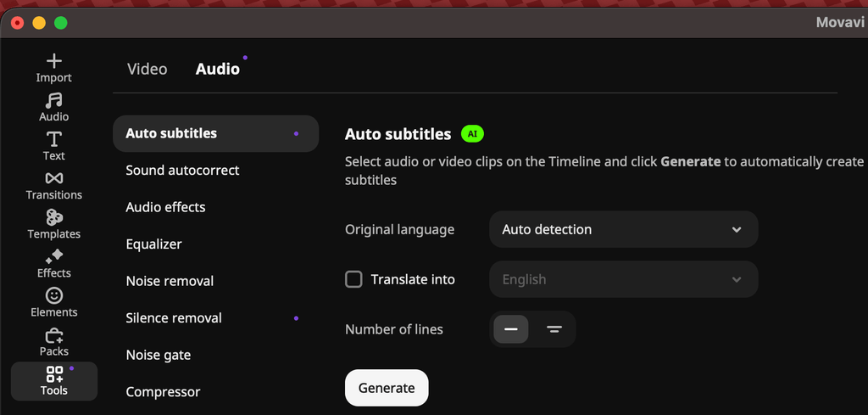Open Original language Auto detection dropdown

tap(623, 229)
